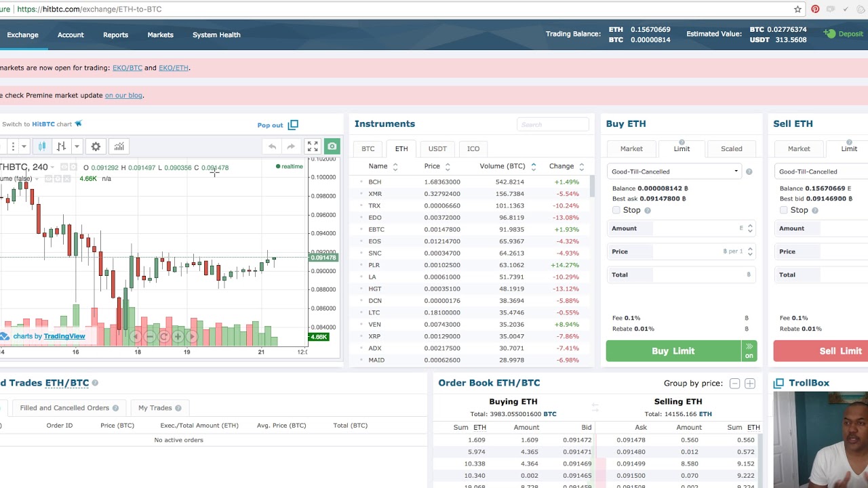Open Stop help icon in Buy ETH
The width and height of the screenshot is (868, 488).
[647, 210]
